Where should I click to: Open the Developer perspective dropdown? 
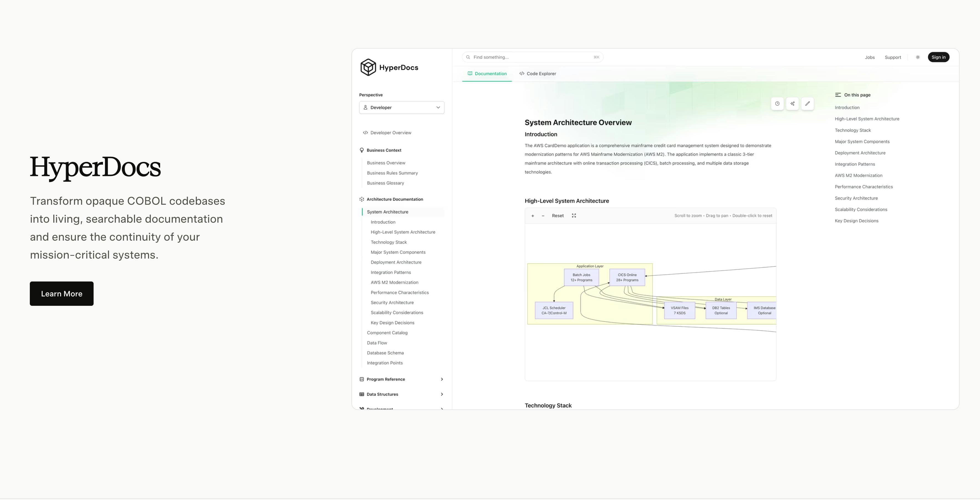point(402,107)
